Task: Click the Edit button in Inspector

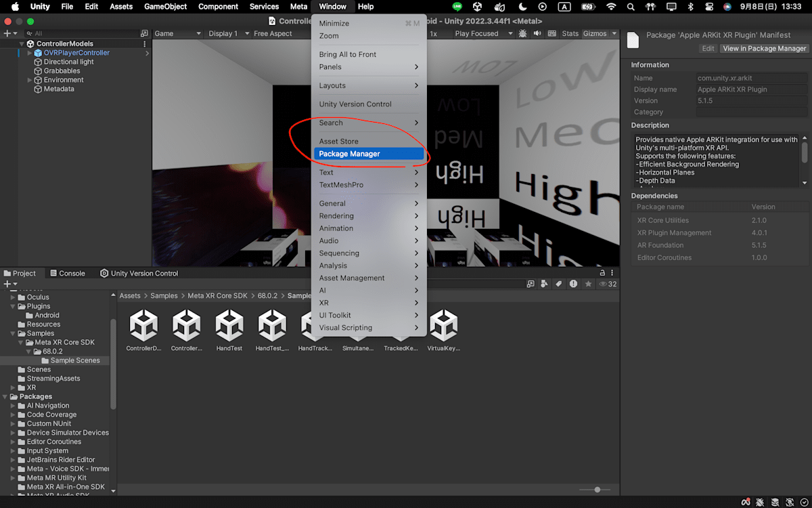Action: (x=708, y=49)
